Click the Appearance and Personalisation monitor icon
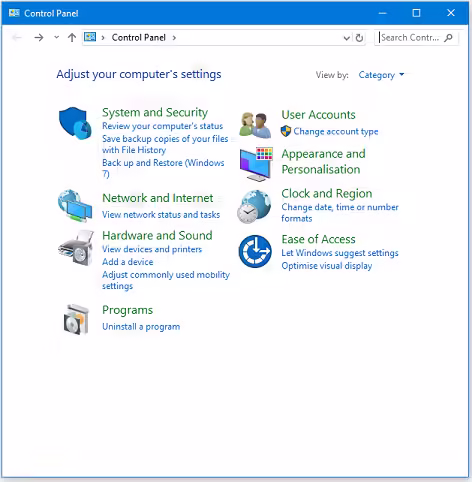 [x=256, y=164]
